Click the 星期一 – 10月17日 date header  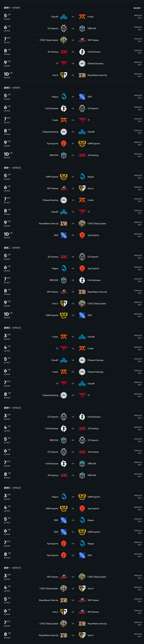12,568
